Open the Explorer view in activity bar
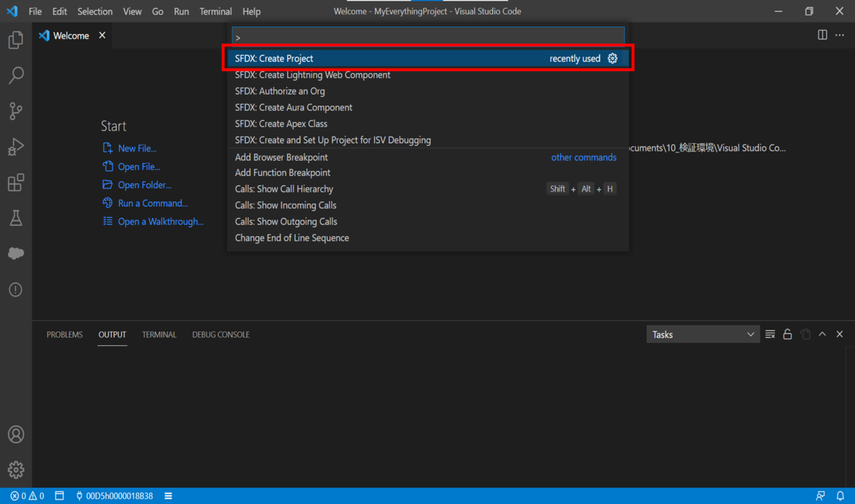This screenshot has height=504, width=855. point(16,40)
